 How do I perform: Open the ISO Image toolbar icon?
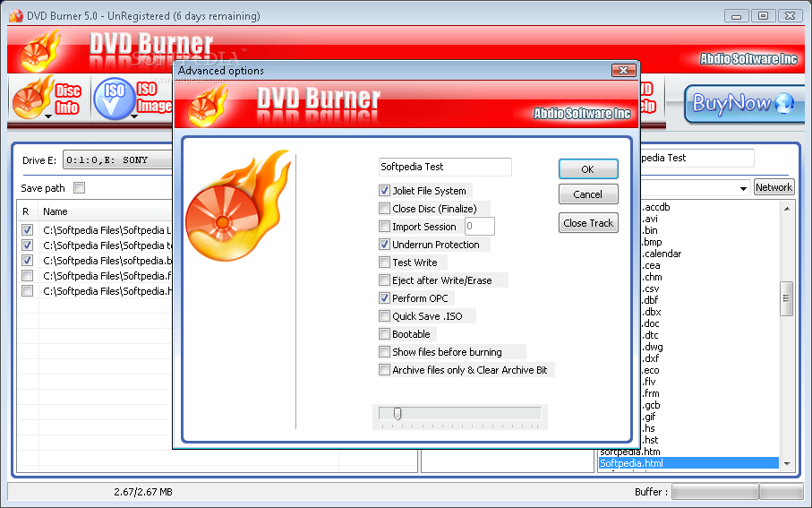click(114, 99)
